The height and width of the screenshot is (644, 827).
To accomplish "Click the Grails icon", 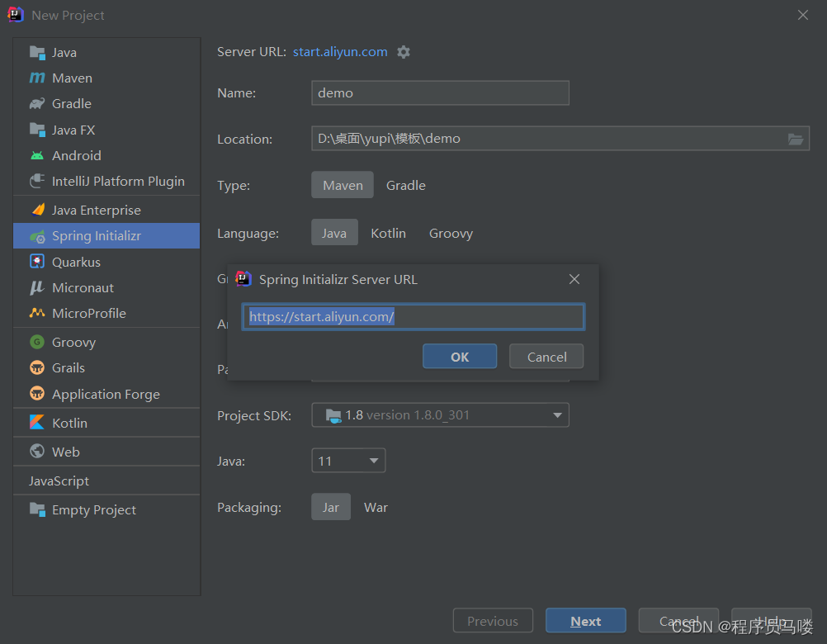I will 37,367.
